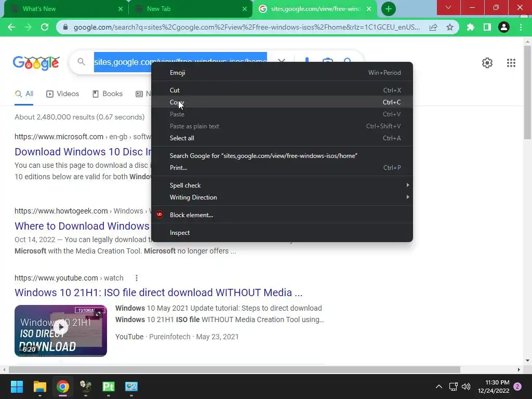Image resolution: width=532 pixels, height=399 pixels.
Task: Open the monitor app icon on taskbar
Action: tap(131, 387)
